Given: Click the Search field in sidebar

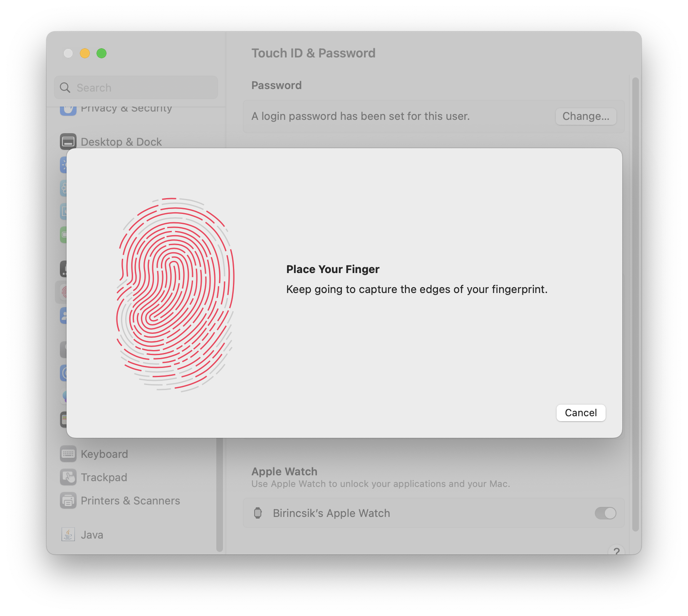Looking at the screenshot, I should tap(136, 87).
